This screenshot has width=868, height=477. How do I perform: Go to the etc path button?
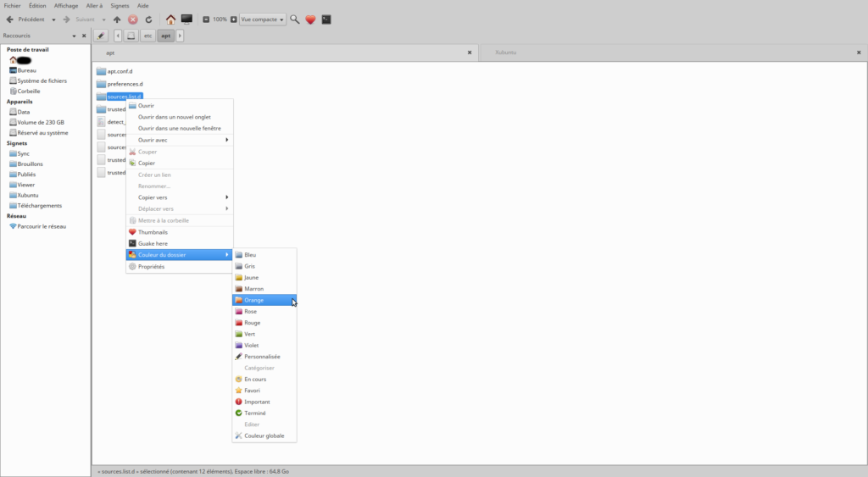147,36
